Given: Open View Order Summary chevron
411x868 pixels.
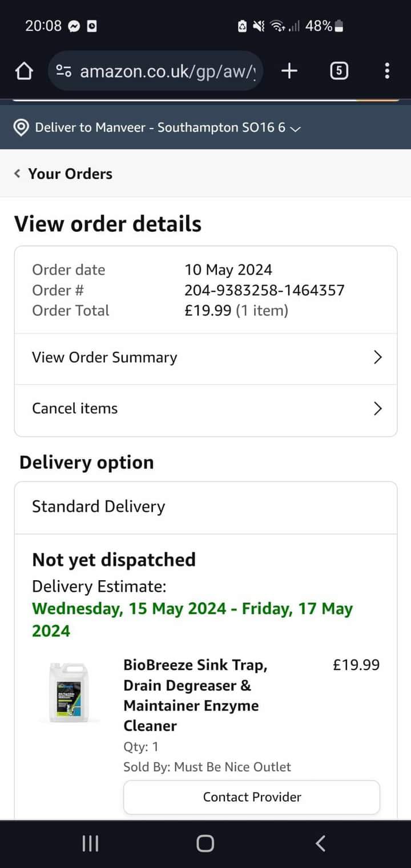Looking at the screenshot, I should (377, 357).
